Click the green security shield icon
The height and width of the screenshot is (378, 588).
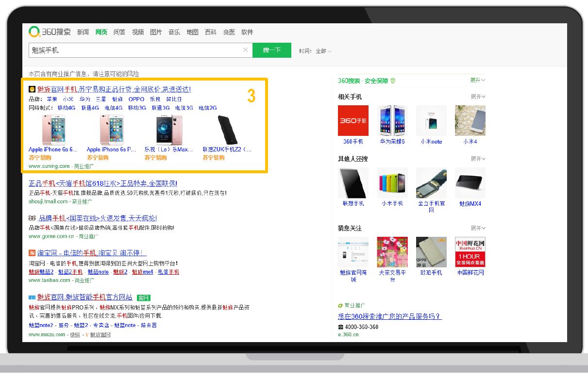393,81
